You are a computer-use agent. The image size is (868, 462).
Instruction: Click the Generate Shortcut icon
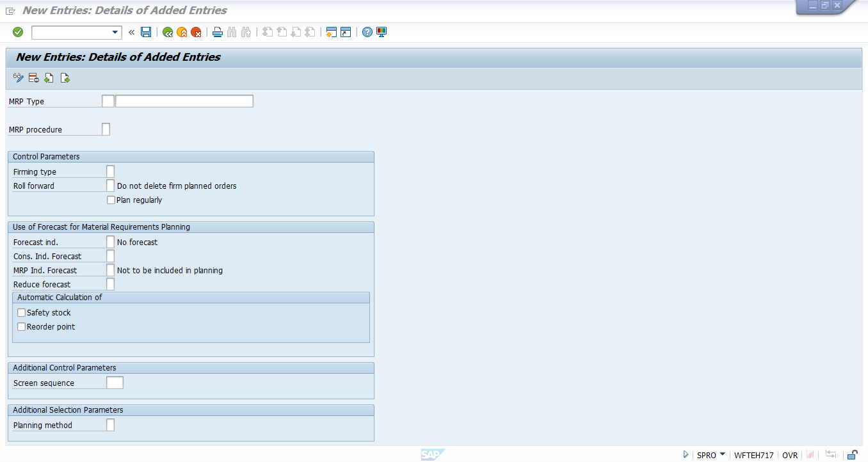(346, 32)
